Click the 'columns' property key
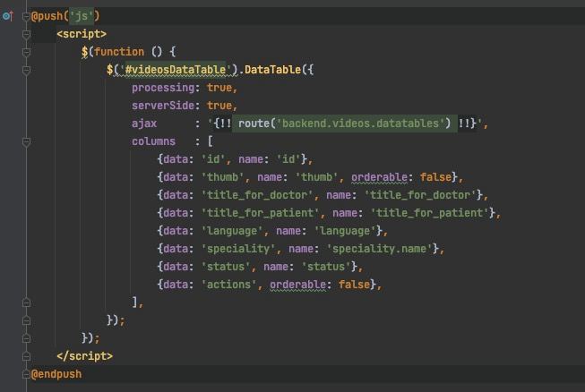 click(x=153, y=141)
